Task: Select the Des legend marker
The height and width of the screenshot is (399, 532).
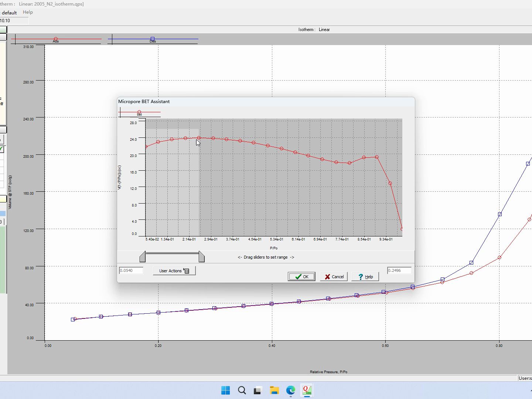Action: coord(153,39)
